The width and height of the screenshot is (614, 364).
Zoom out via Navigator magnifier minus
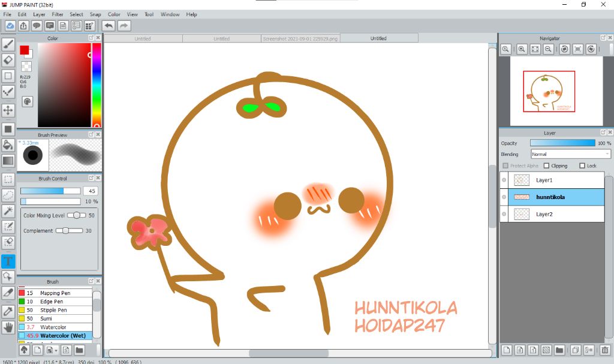tap(548, 49)
